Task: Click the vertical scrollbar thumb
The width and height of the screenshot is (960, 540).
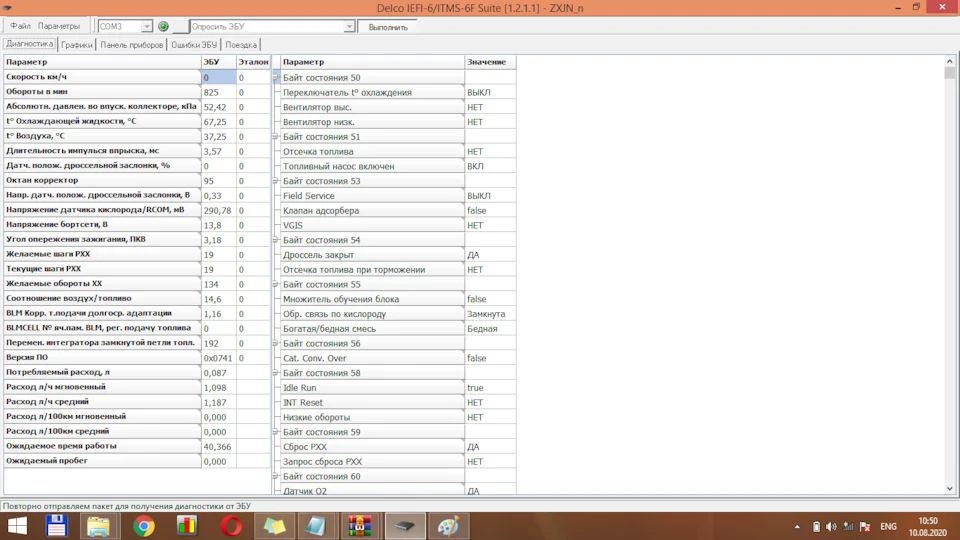Action: [950, 73]
